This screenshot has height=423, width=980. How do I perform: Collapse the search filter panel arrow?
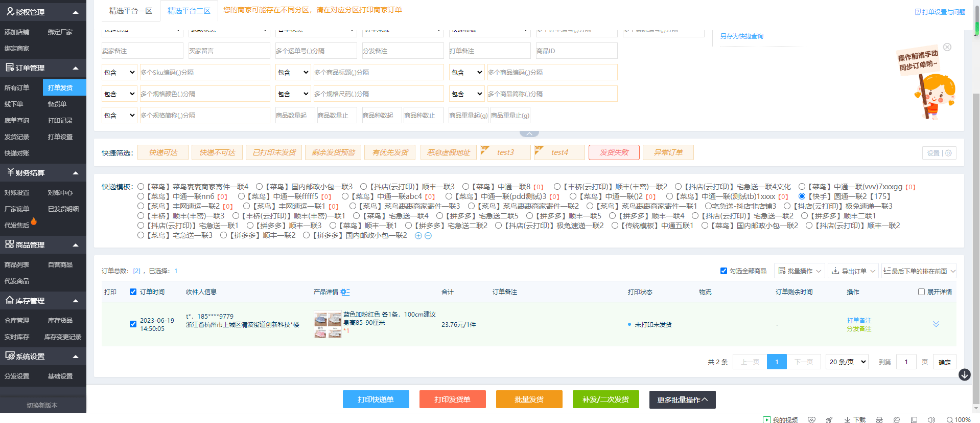(x=529, y=134)
